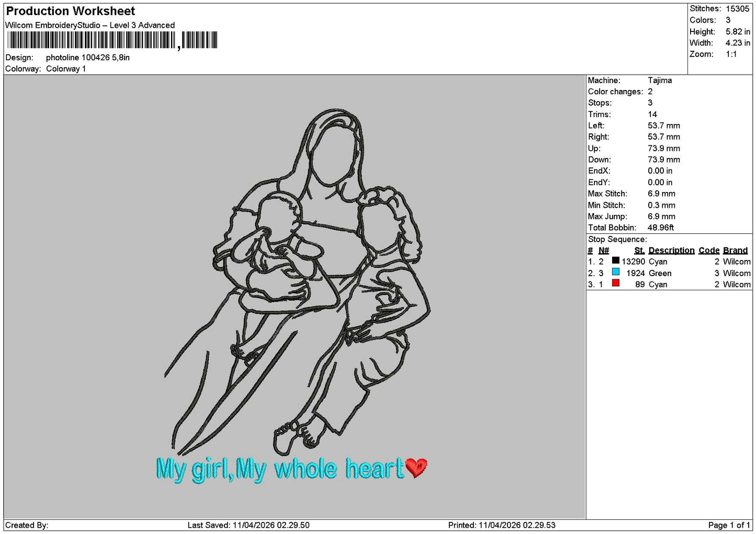Click the Production Worksheet title
Image resolution: width=756 pixels, height=534 pixels.
[70, 11]
